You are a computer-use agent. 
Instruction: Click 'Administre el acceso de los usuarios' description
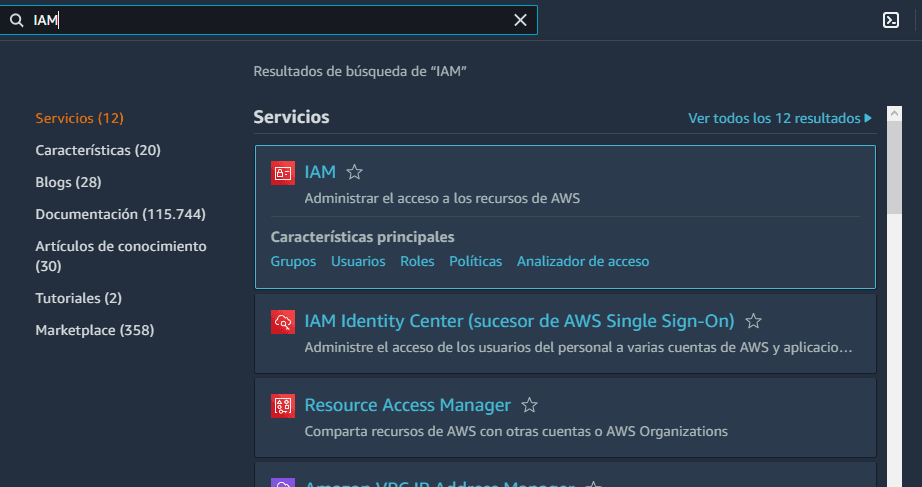[578, 347]
